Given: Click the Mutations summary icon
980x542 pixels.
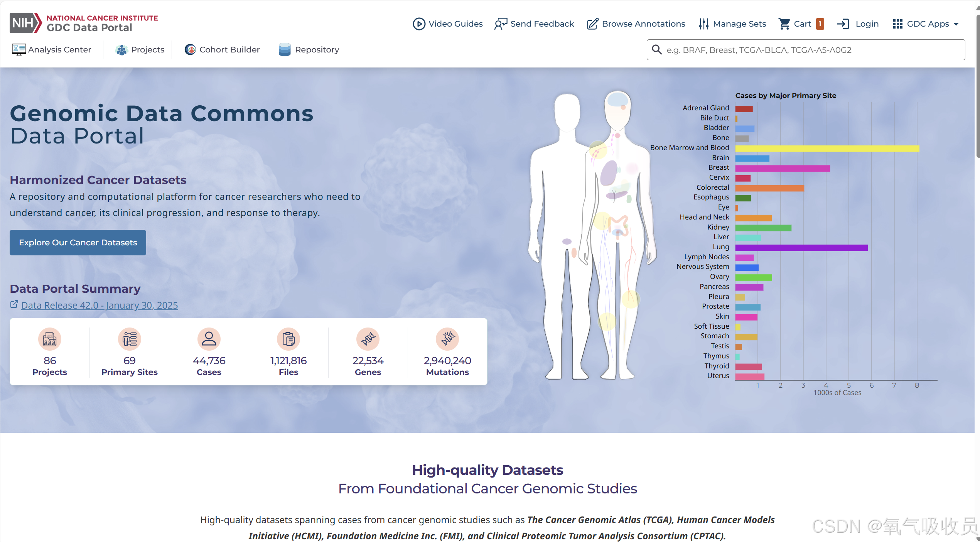Looking at the screenshot, I should click(x=447, y=339).
